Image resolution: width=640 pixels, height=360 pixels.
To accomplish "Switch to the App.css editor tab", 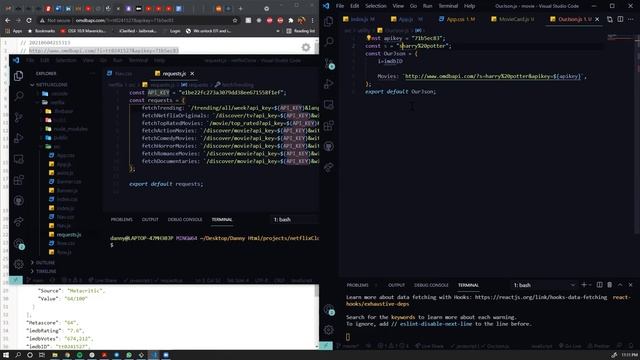I will [x=458, y=19].
